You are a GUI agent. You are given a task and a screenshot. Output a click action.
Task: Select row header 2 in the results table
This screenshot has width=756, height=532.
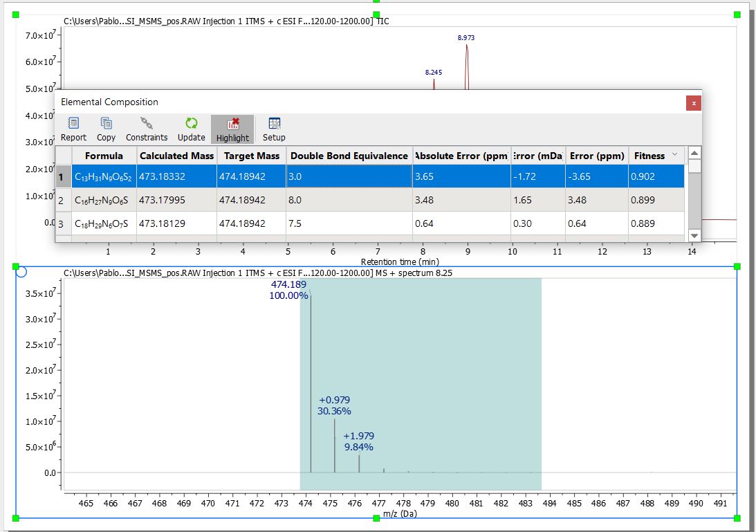64,200
